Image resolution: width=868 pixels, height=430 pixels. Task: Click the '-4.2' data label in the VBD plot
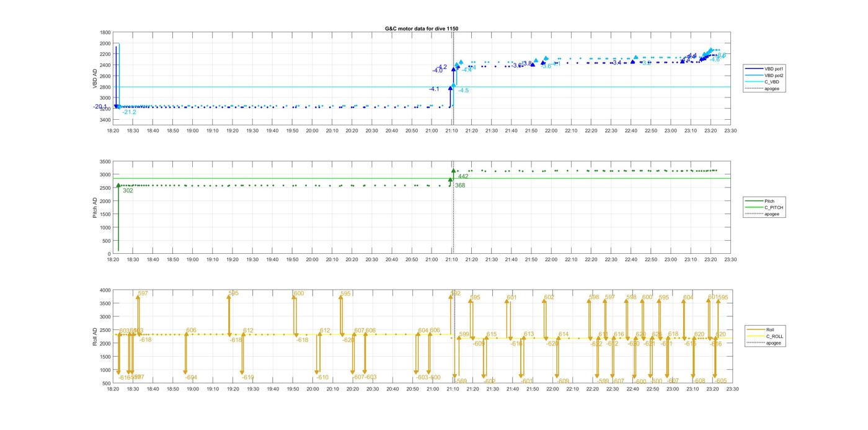tap(441, 67)
